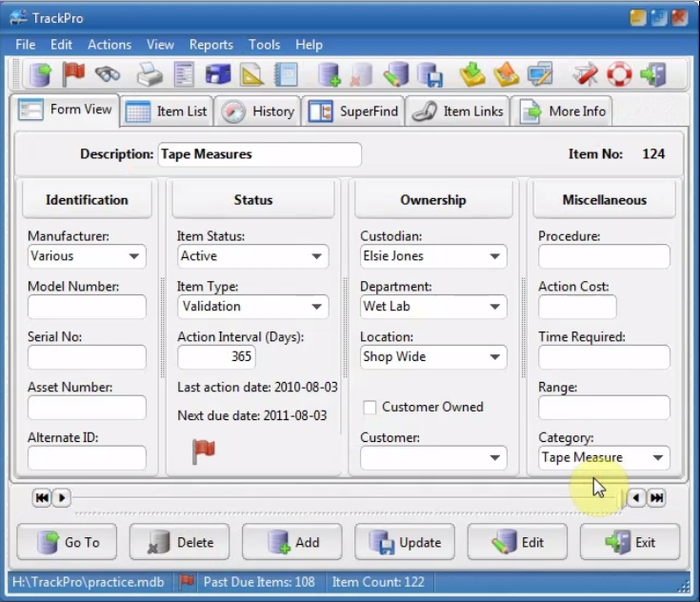Click the yellow triangle ruler icon
Screen dimensions: 700x602
pos(251,74)
